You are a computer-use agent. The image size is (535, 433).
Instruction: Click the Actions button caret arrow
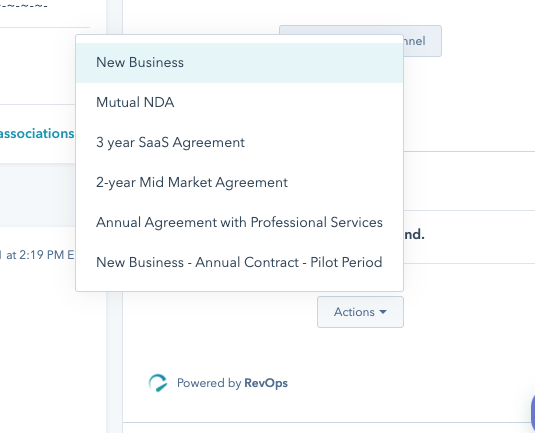[x=383, y=312]
